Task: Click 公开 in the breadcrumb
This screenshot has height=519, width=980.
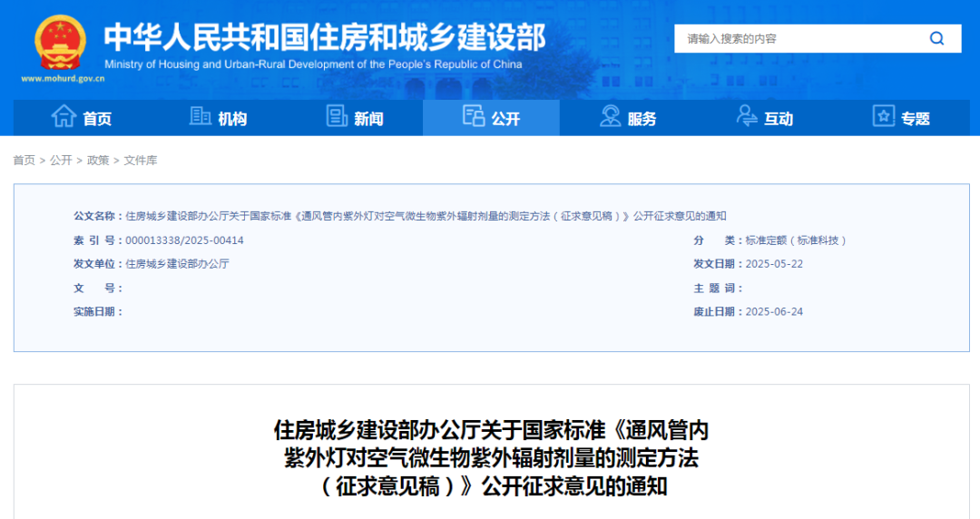Action: point(62,161)
